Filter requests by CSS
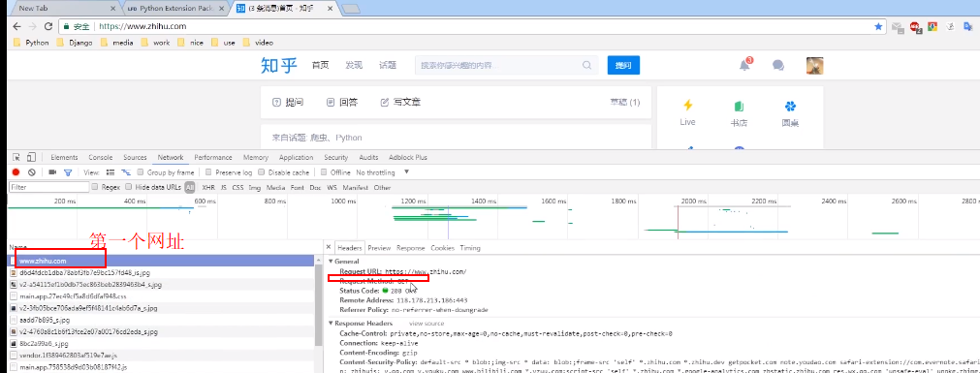Image resolution: width=980 pixels, height=373 pixels. pyautogui.click(x=237, y=187)
